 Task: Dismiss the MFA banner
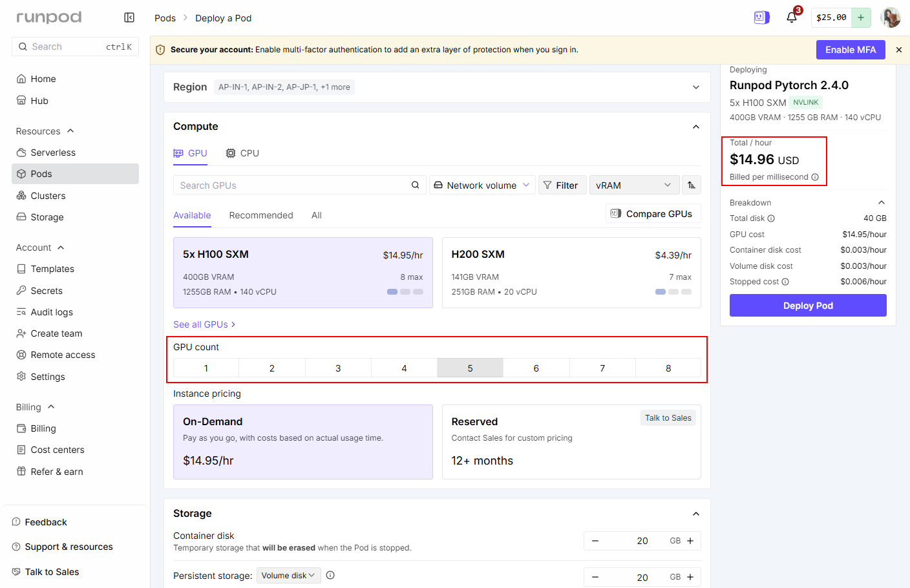click(899, 50)
